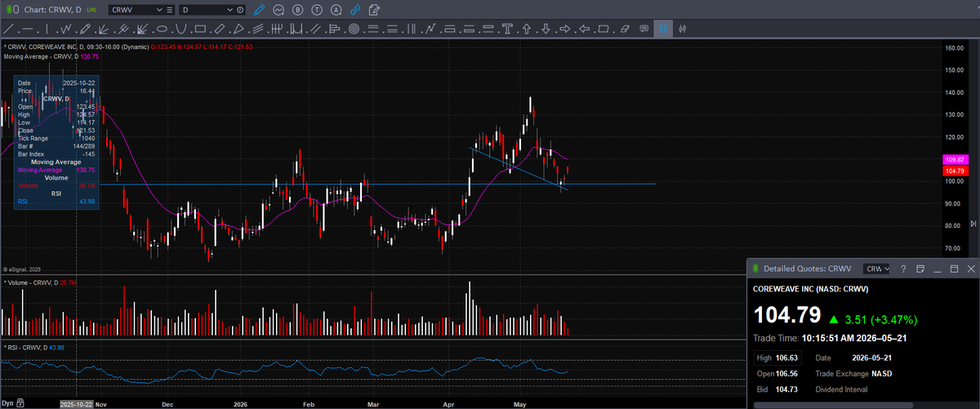Click the green 3.51 (+3.47%) change value
980x409 pixels.
click(880, 318)
